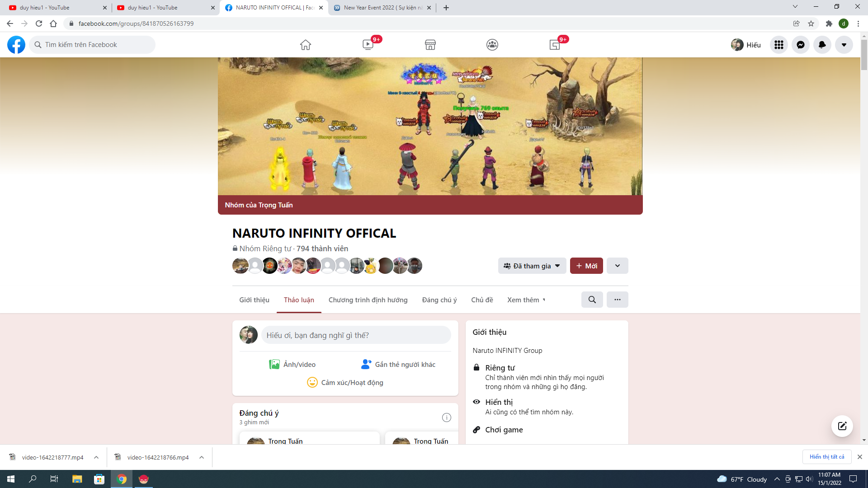Open the account dropdown arrow
This screenshot has height=488, width=868.
pyautogui.click(x=844, y=45)
